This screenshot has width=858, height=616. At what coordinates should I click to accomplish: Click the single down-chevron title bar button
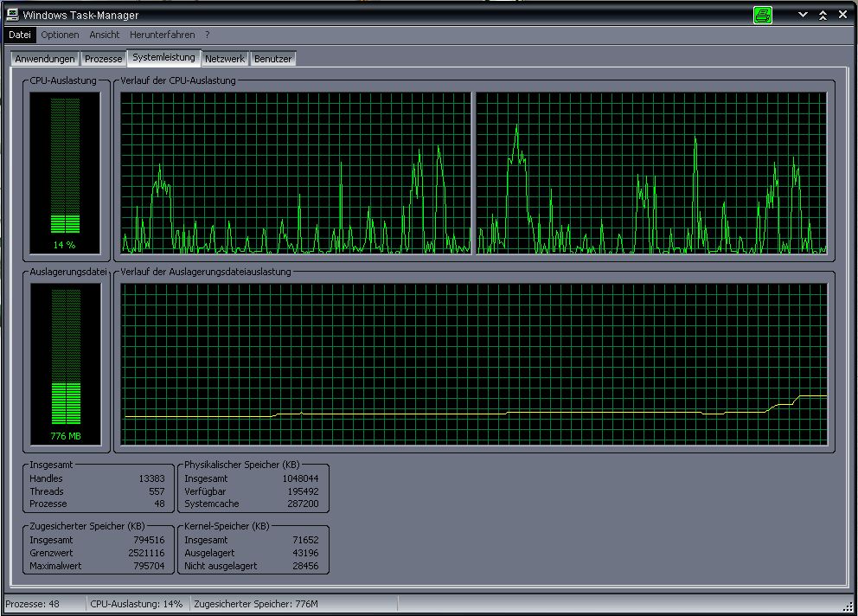click(803, 15)
